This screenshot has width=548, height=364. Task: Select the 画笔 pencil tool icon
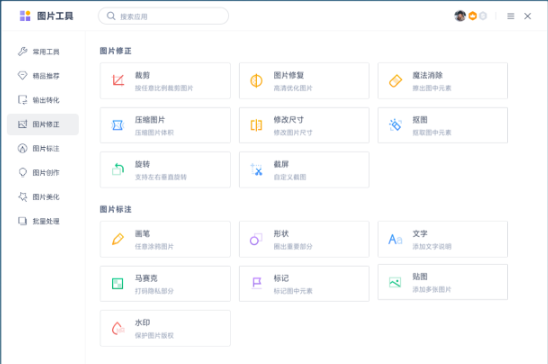(118, 239)
